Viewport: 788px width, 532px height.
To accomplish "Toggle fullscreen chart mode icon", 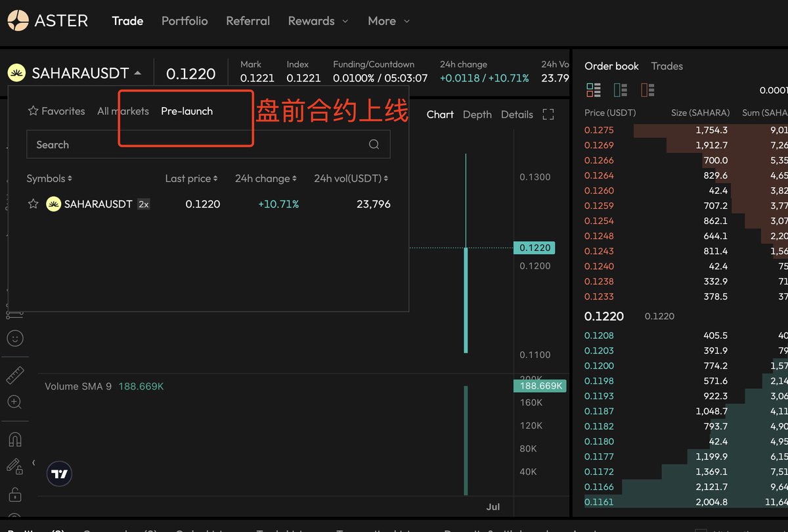I will 548,114.
